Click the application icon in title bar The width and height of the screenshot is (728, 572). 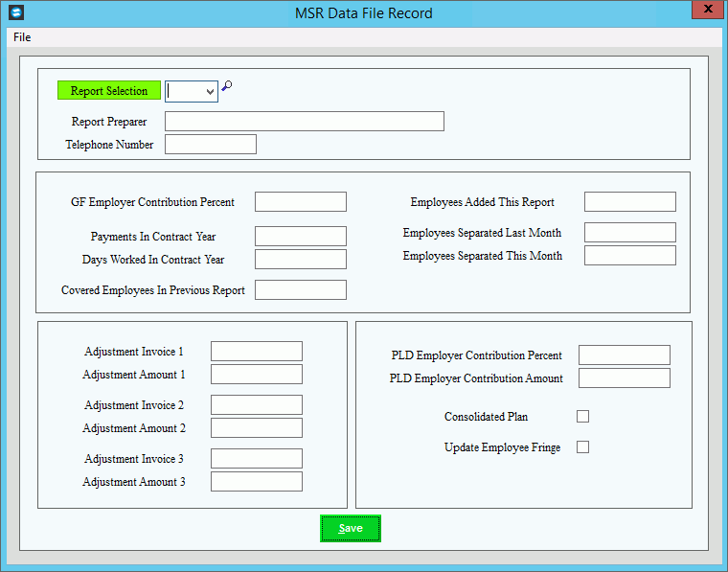click(14, 12)
